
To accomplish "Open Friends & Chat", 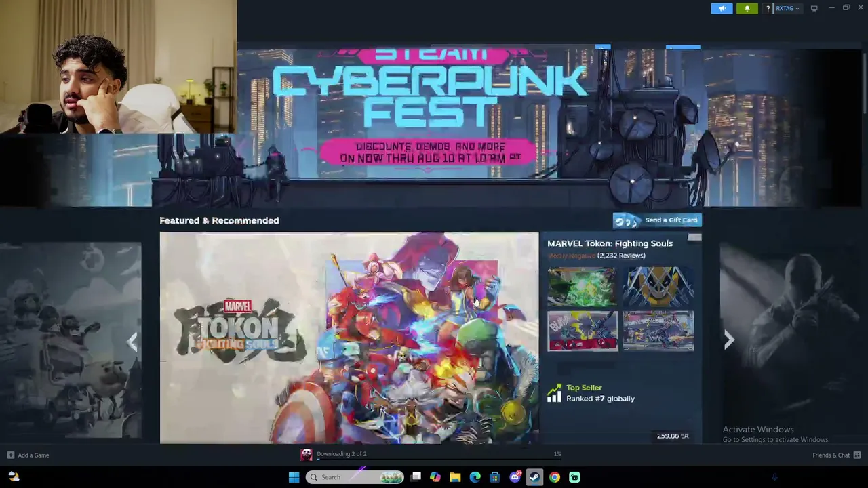I will [x=831, y=455].
